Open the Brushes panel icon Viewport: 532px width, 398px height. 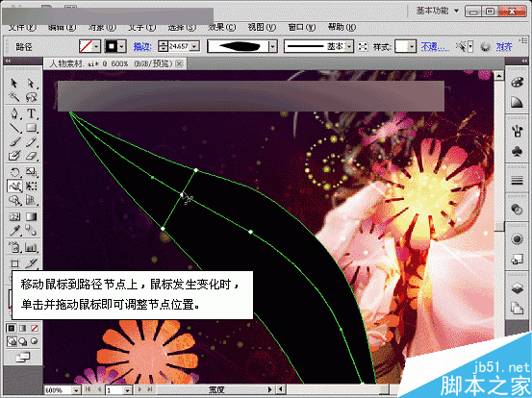pyautogui.click(x=517, y=131)
